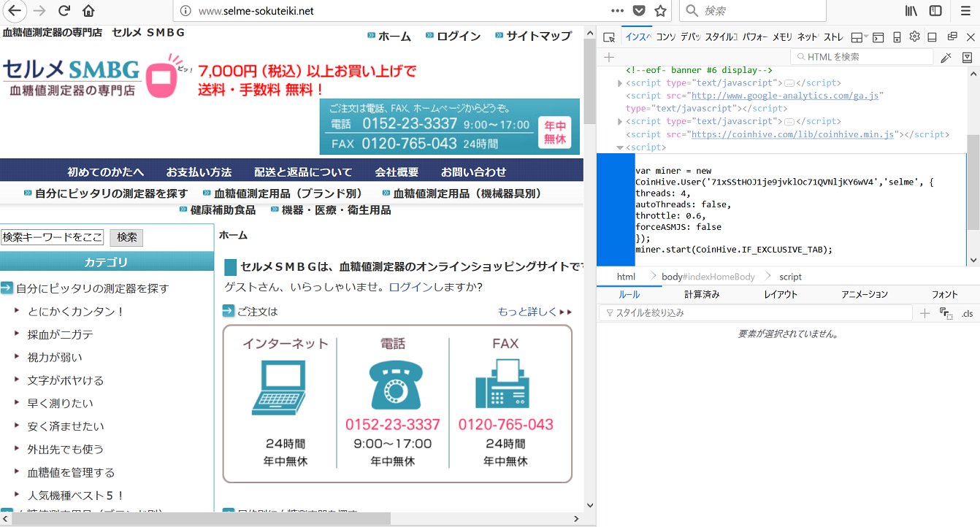Toggle the .cls class panel

[x=968, y=314]
